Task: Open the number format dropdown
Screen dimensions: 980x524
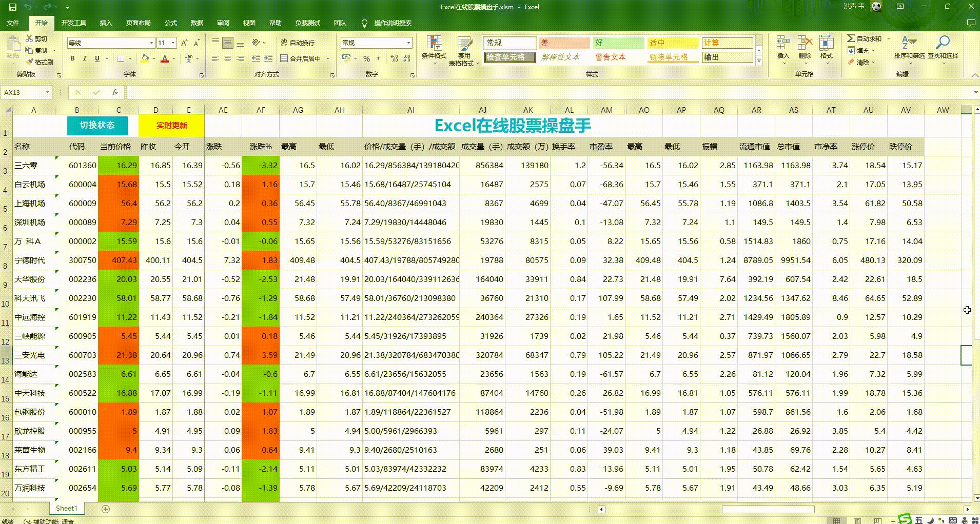Action: coord(408,43)
